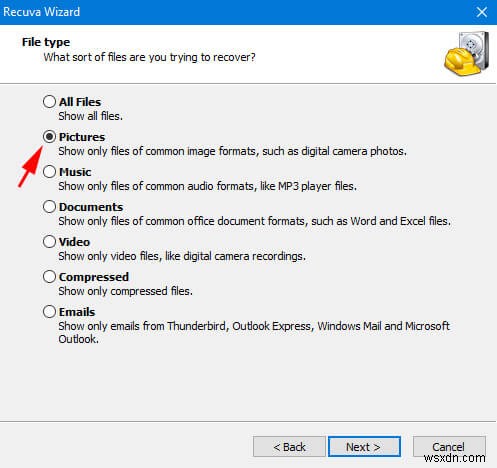This screenshot has height=468, width=497.
Task: Pick the Compressed radio button
Action: click(x=49, y=277)
